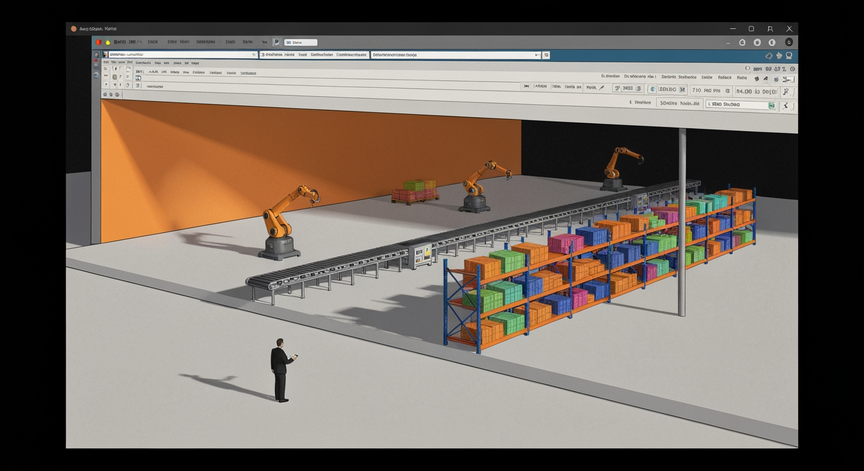The image size is (864, 471).
Task: Open the dropdown arrow of the long right address field
Action: click(x=537, y=55)
